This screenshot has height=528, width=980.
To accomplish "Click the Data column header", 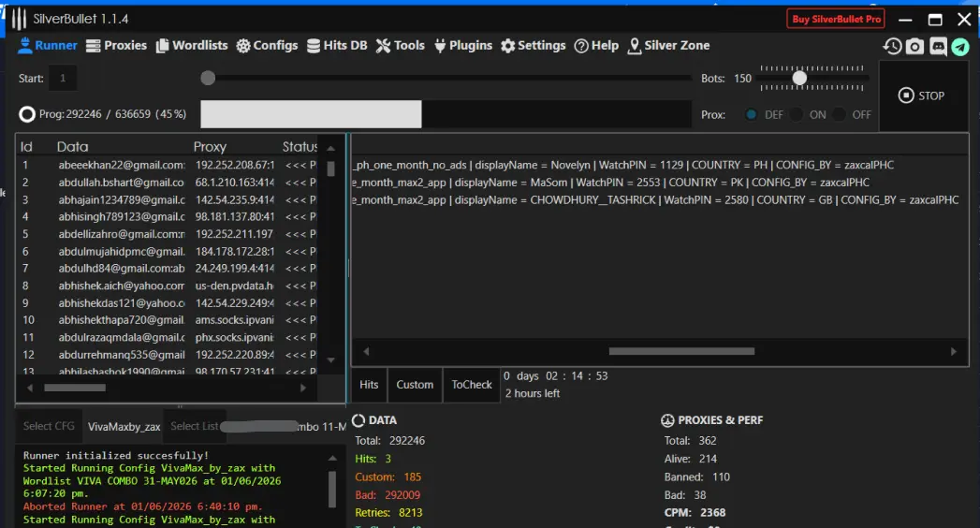I will coord(72,147).
